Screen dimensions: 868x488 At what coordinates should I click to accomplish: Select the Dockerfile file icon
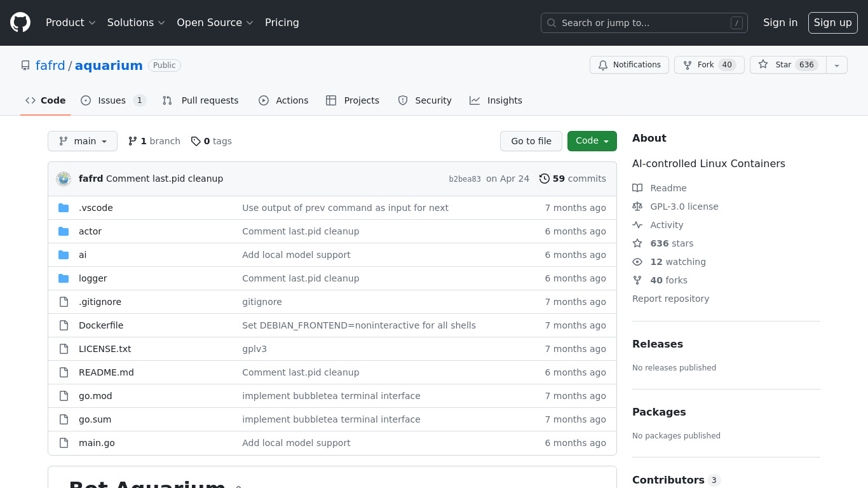coord(64,325)
